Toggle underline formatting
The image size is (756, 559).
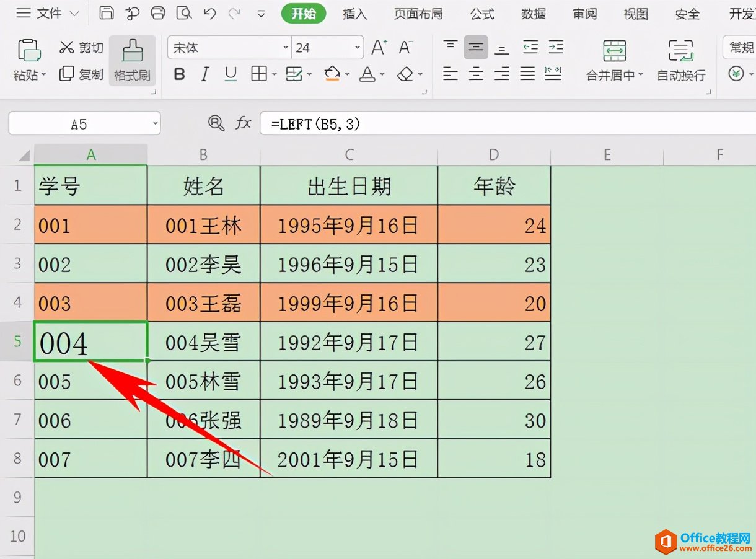coord(231,75)
